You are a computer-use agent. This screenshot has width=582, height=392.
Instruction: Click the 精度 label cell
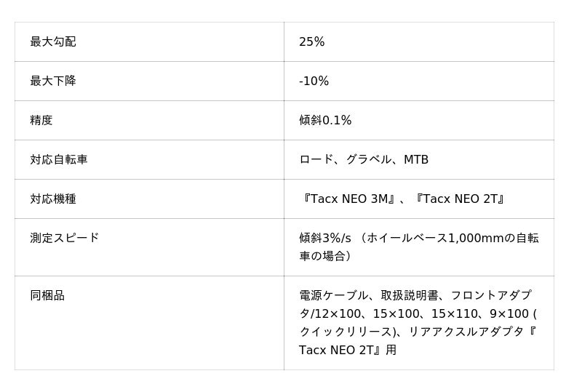[x=41, y=121]
